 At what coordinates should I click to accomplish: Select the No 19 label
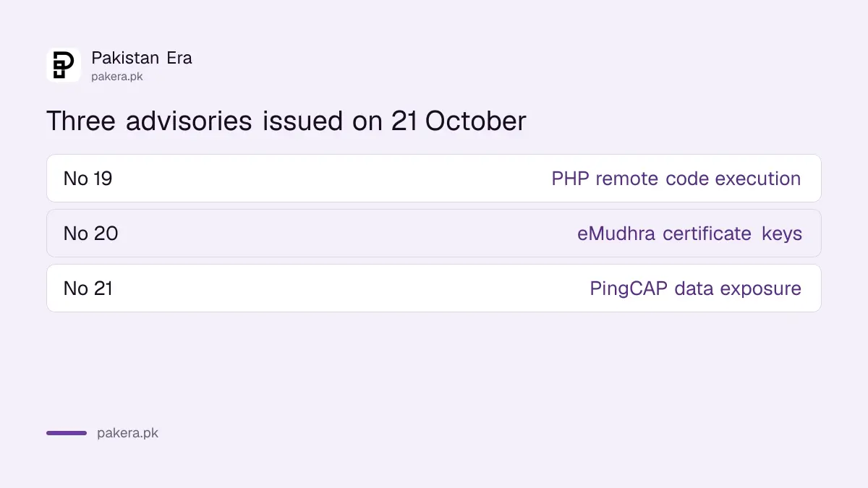click(x=88, y=179)
